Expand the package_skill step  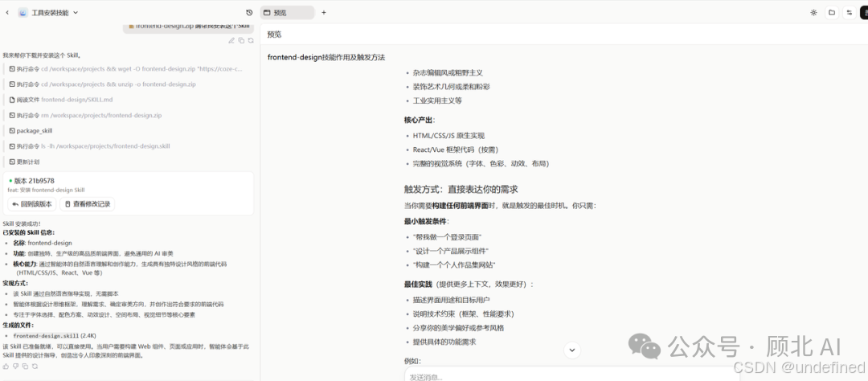(x=31, y=131)
